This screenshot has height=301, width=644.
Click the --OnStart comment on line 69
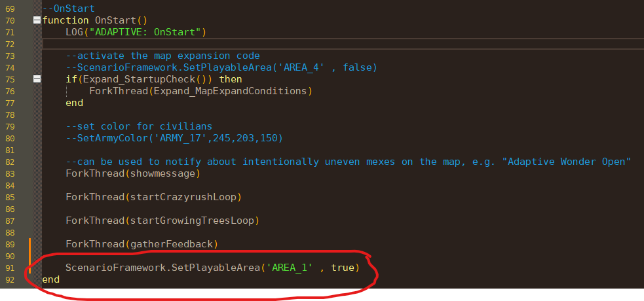pyautogui.click(x=69, y=9)
